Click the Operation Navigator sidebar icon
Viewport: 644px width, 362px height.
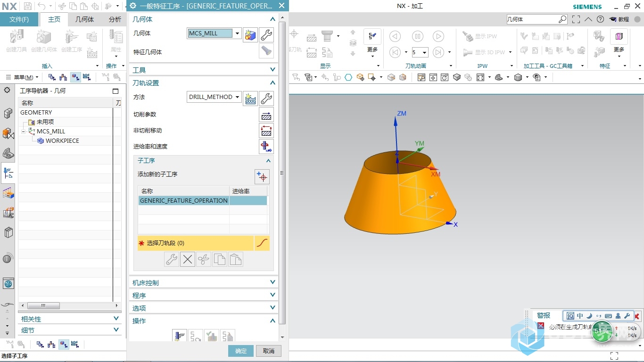coord(8,173)
